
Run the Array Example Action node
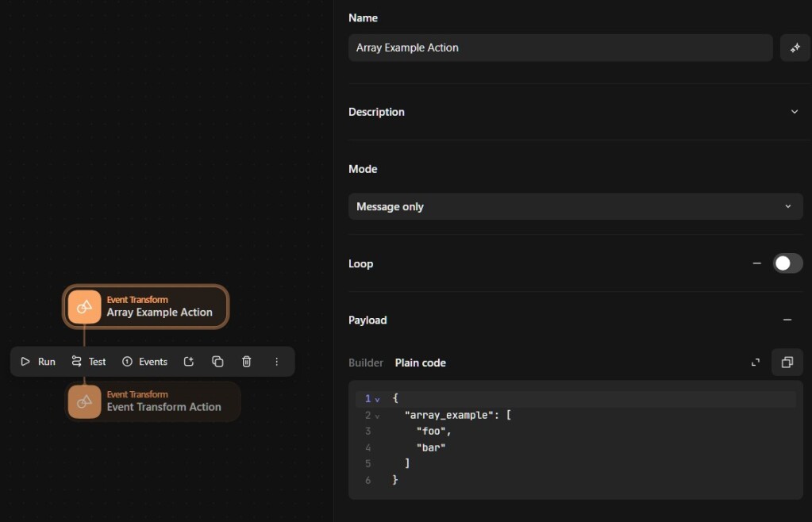(37, 361)
